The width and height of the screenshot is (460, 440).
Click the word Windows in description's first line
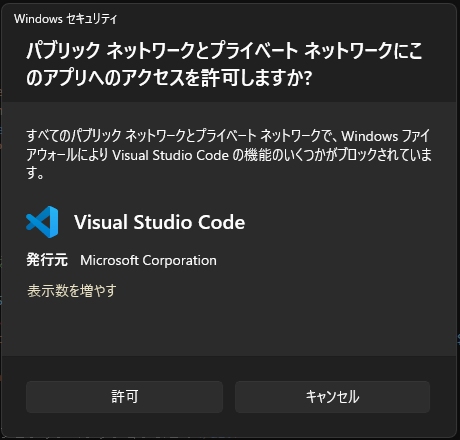click(x=370, y=136)
